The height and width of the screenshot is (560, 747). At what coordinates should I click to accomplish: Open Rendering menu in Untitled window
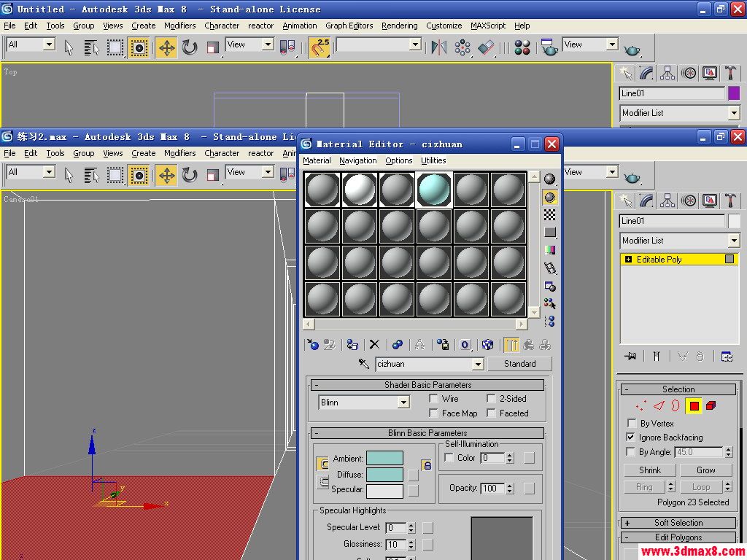click(399, 26)
